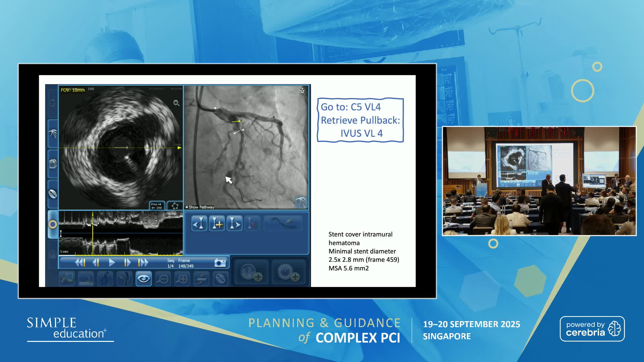Jump to first frame with rewind button
This screenshot has width=644, height=362.
pos(80,263)
